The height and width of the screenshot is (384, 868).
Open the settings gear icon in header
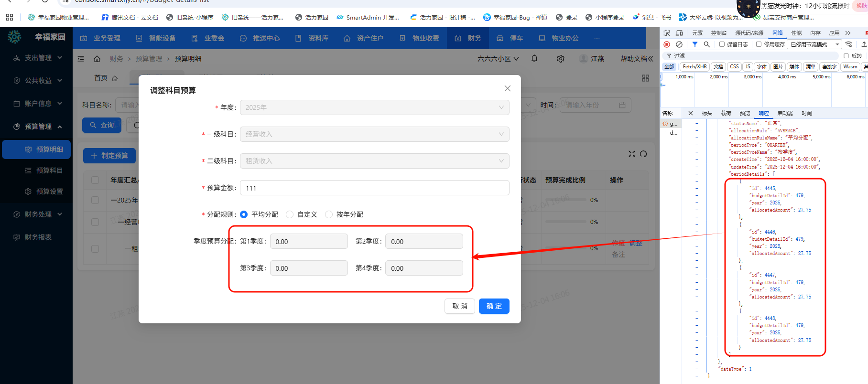[561, 58]
